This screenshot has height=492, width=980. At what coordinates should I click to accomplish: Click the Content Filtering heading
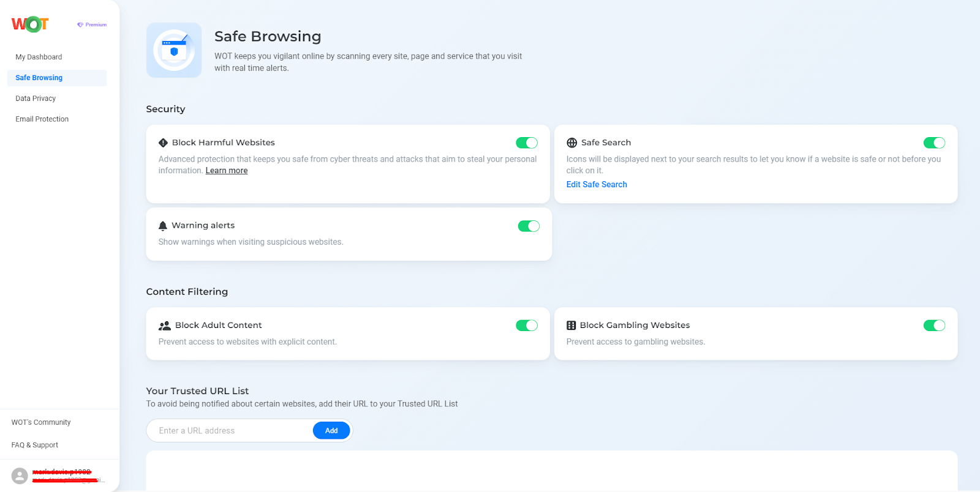(x=187, y=292)
